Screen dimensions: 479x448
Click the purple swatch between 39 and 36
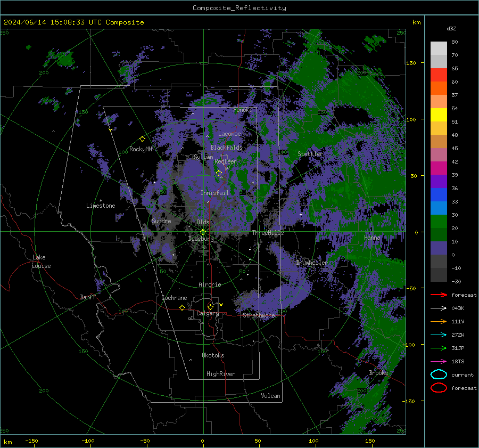pos(439,181)
